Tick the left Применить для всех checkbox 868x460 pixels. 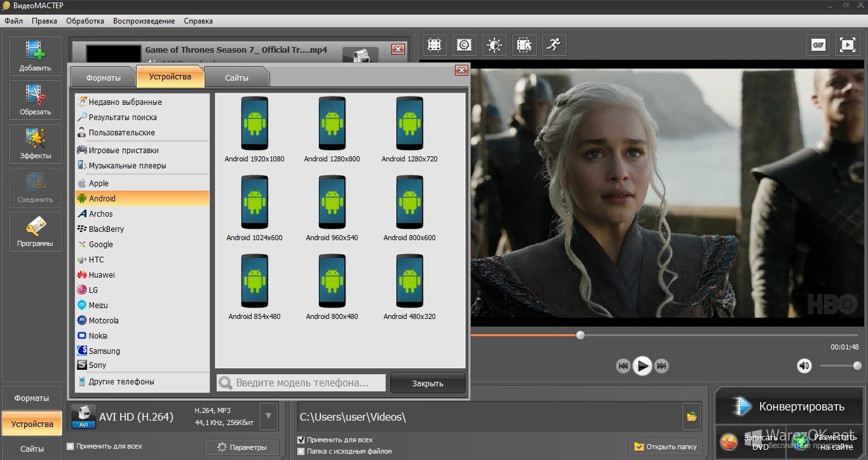point(71,446)
